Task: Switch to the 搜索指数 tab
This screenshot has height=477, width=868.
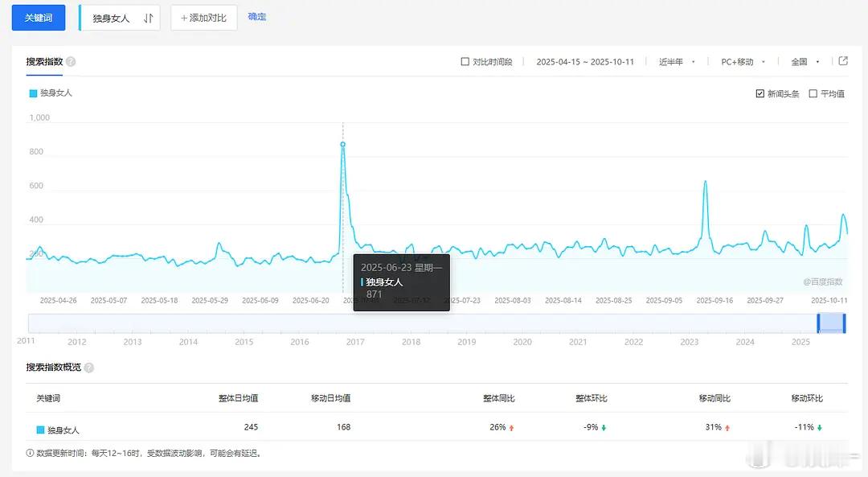Action: [x=44, y=61]
